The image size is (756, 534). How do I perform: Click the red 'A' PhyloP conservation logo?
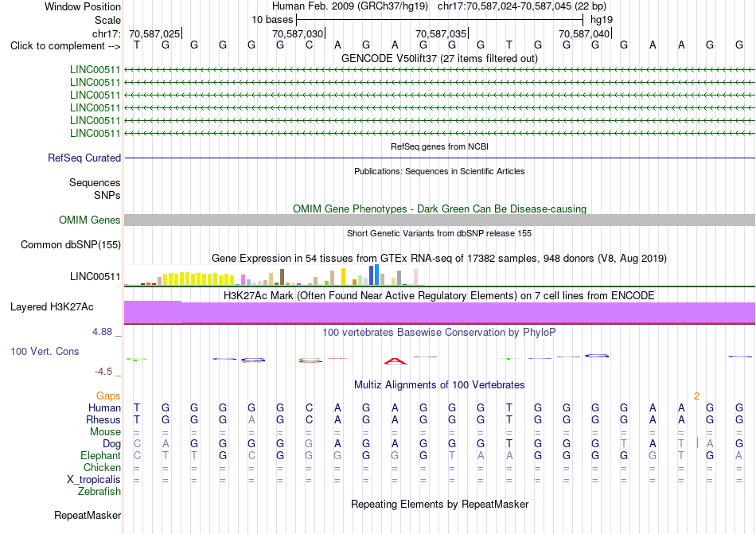[396, 361]
